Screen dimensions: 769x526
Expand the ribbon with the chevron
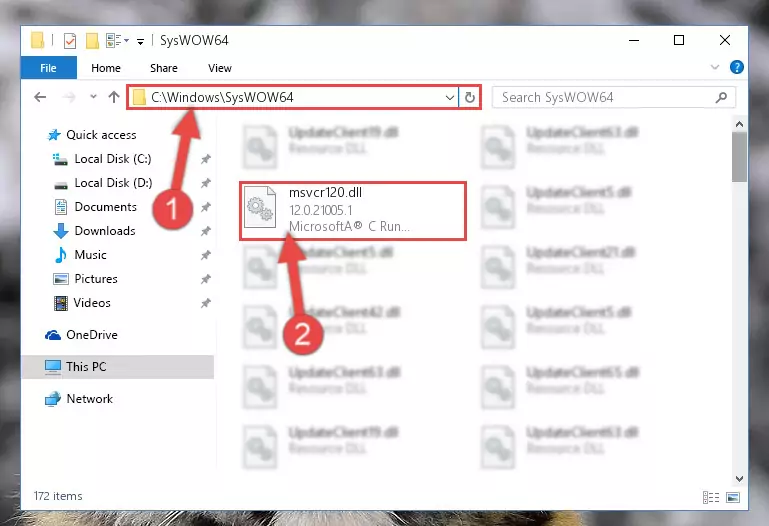[715, 67]
